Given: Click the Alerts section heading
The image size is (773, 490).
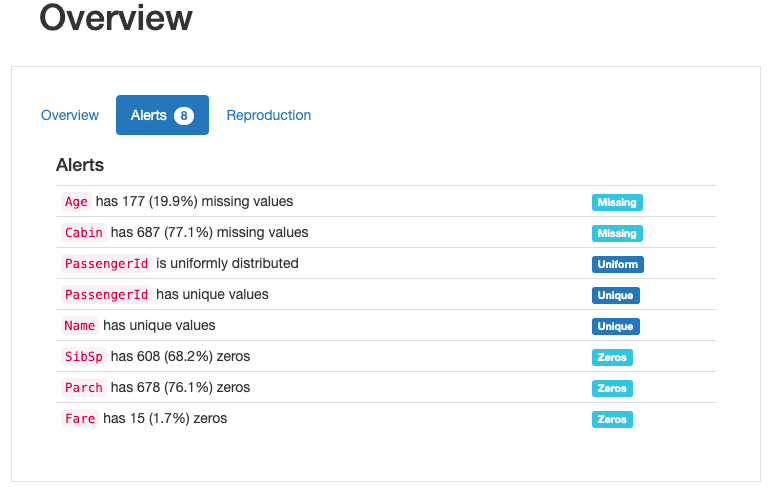Looking at the screenshot, I should point(80,165).
